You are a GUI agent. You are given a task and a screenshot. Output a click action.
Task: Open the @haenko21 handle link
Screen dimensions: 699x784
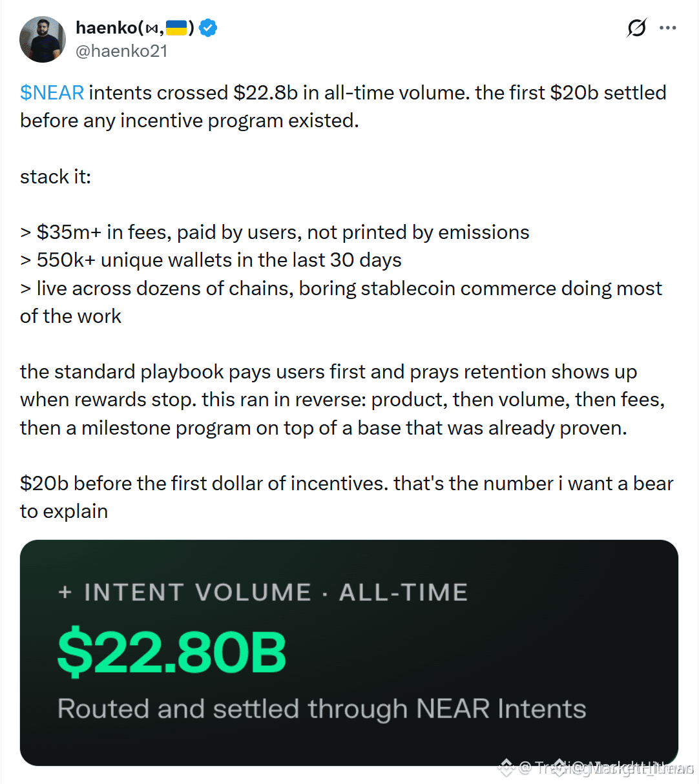(x=121, y=51)
